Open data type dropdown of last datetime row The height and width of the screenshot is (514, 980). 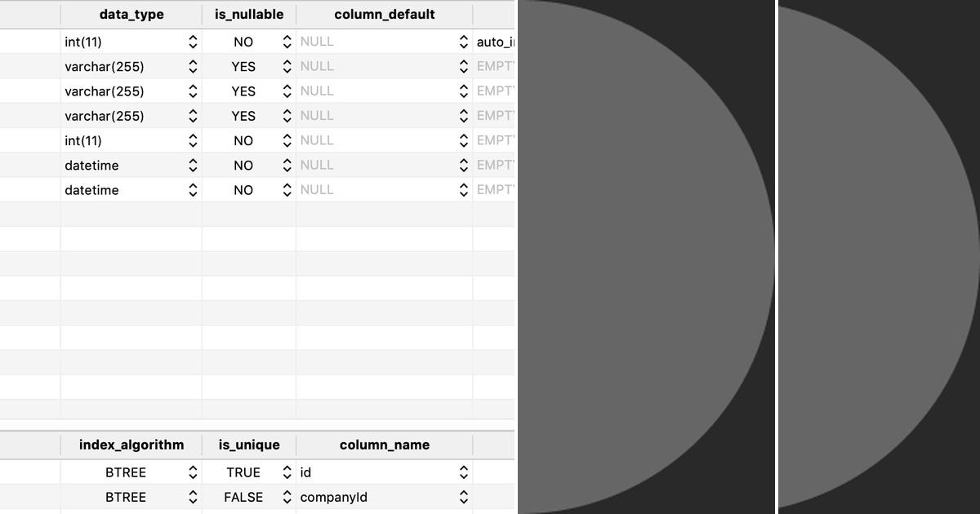coord(193,190)
